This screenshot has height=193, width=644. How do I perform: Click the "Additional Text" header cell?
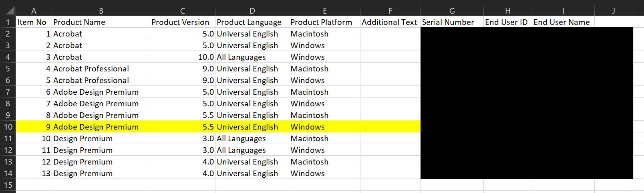click(390, 22)
